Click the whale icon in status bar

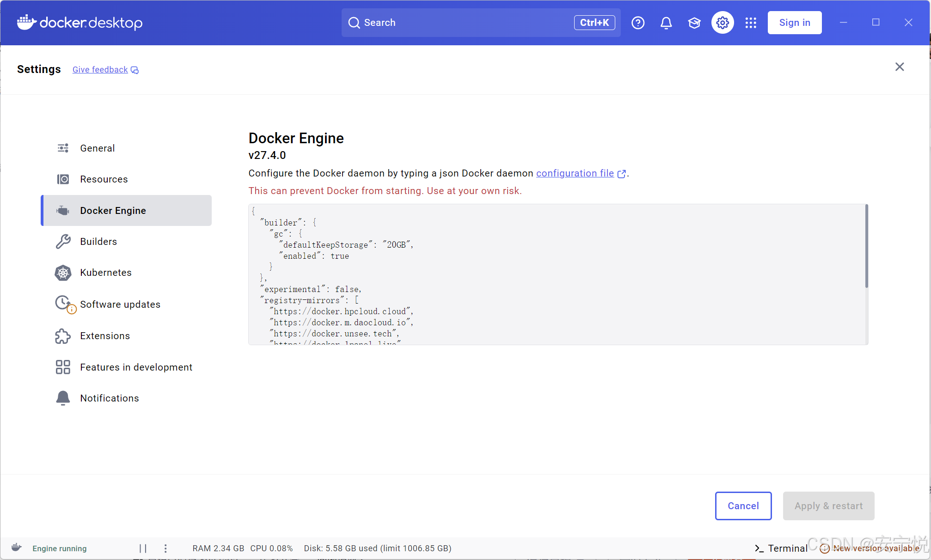pyautogui.click(x=17, y=548)
